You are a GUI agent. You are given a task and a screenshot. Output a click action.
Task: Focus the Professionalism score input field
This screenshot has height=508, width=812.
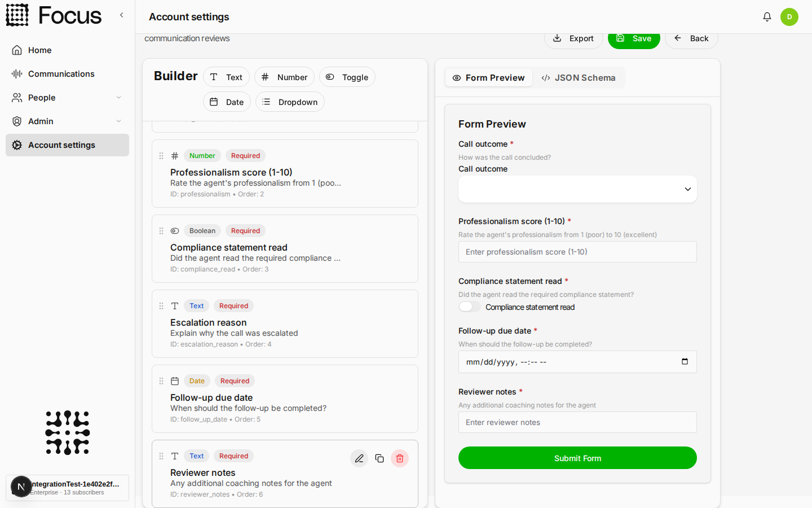pos(577,252)
